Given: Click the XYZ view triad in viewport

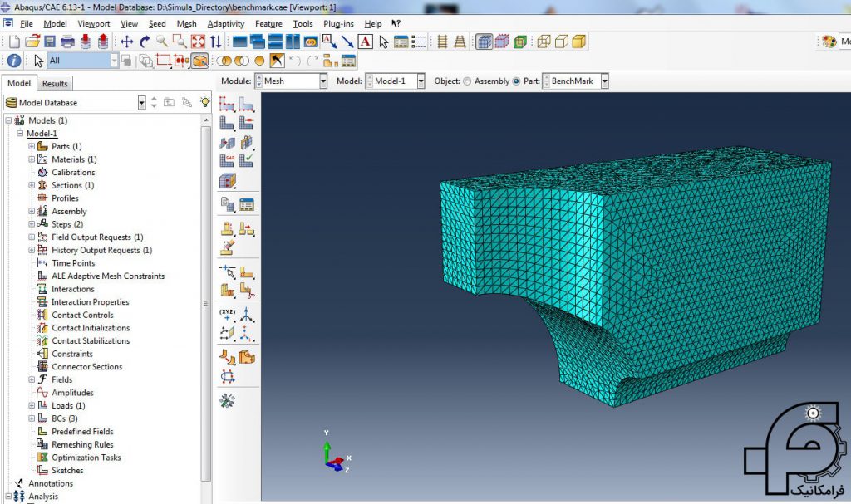Looking at the screenshot, I should pos(337,452).
